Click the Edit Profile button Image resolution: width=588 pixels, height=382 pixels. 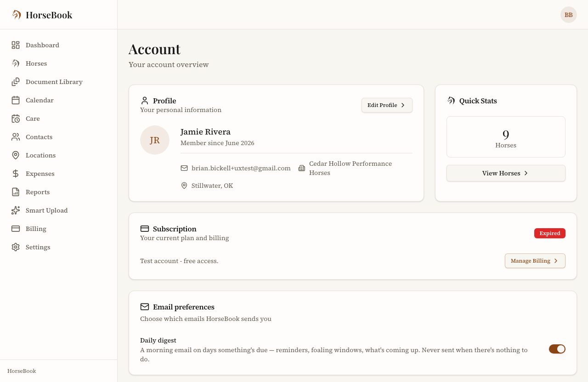coord(387,105)
